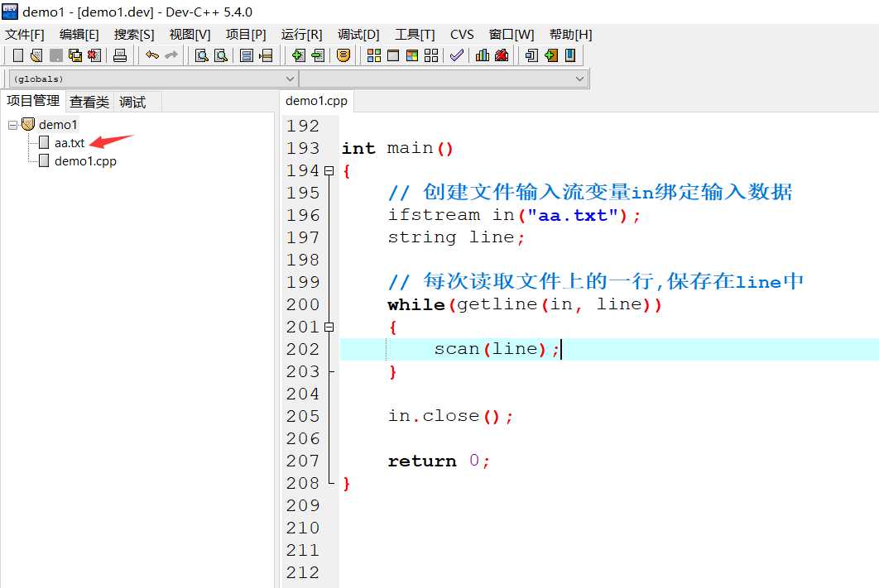Click the while(getline(in, line)) line
Screen dimensions: 879x588
point(525,304)
